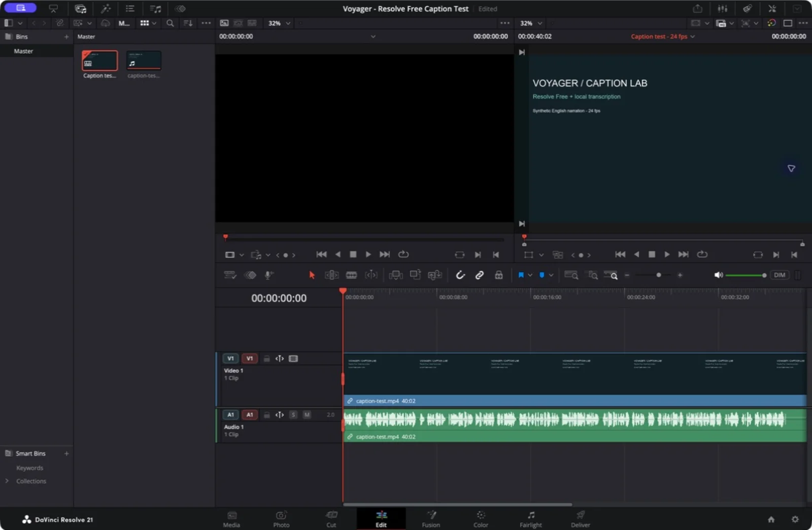Open timeline viewer 32% zoom dropdown
This screenshot has height=530, width=812.
(531, 23)
